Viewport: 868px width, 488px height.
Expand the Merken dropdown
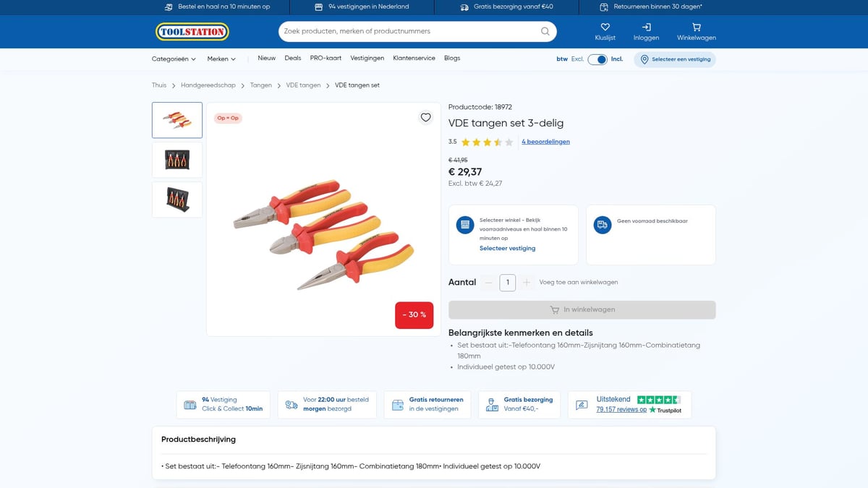point(221,59)
